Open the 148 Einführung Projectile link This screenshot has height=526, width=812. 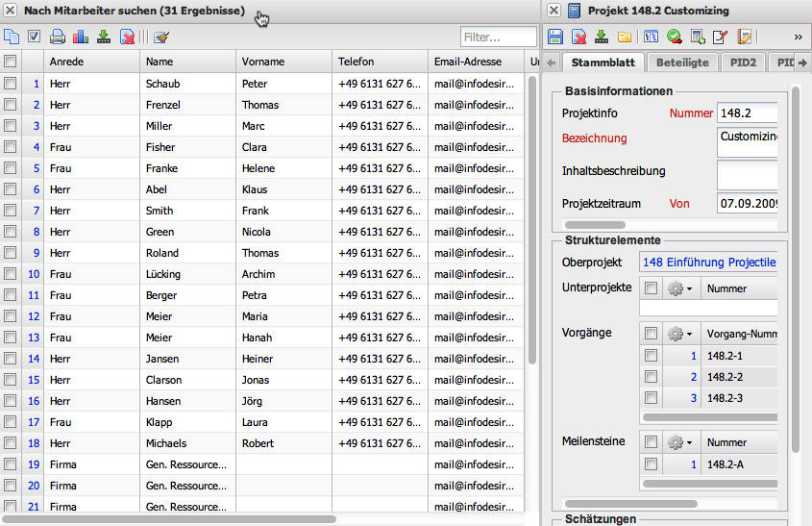pos(709,263)
